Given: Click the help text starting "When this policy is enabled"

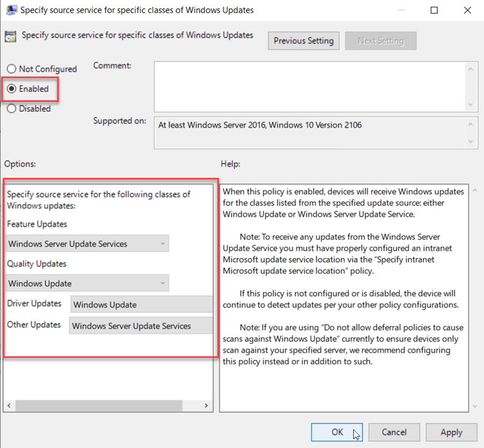Looking at the screenshot, I should (x=343, y=203).
